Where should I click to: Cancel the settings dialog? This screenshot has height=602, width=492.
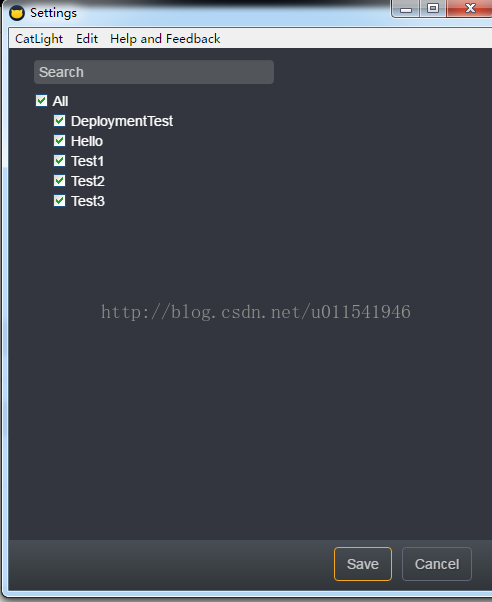pos(437,564)
